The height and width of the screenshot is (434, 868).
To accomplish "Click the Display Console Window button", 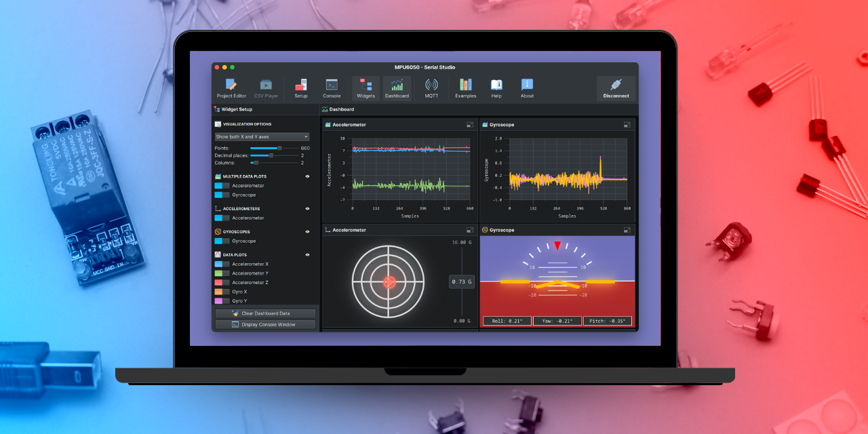I will point(265,325).
